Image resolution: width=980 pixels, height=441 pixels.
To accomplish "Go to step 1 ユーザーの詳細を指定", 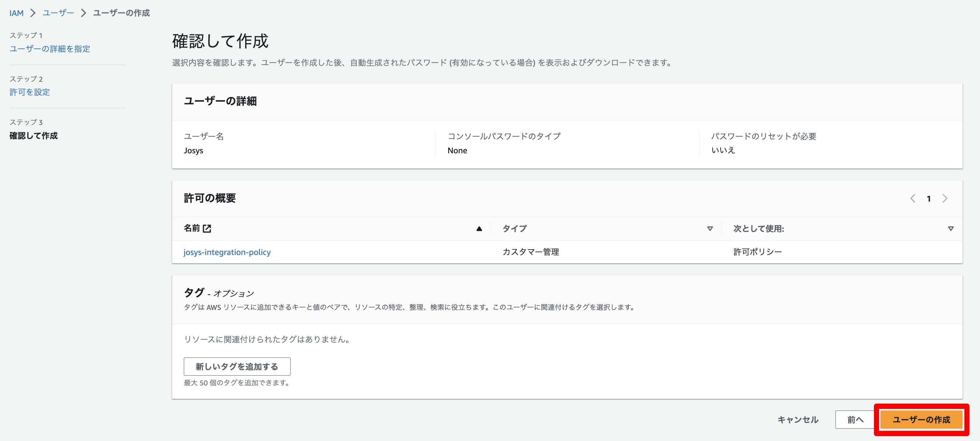I will 50,49.
